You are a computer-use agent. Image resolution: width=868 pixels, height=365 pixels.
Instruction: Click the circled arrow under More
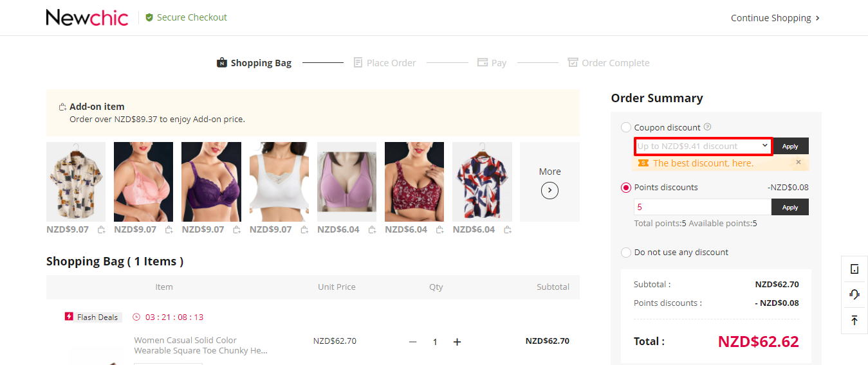(549, 190)
